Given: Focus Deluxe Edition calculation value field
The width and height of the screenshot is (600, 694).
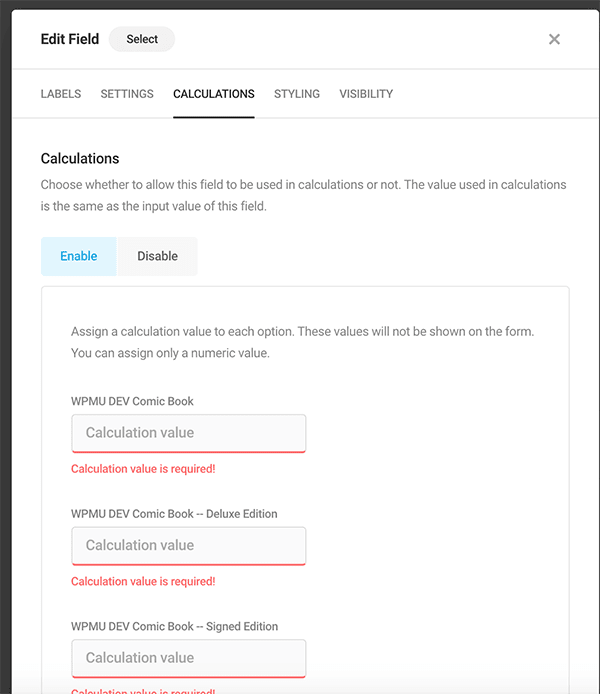Looking at the screenshot, I should click(x=188, y=545).
